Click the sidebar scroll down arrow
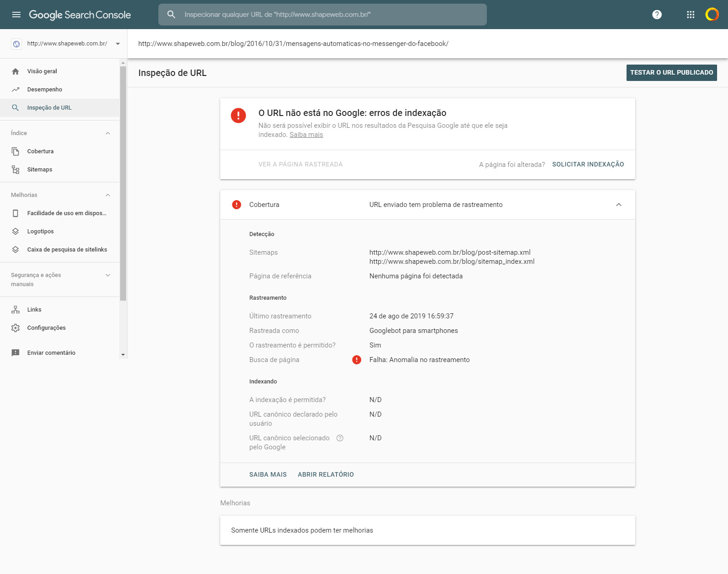Image resolution: width=728 pixels, height=574 pixels. click(x=123, y=355)
